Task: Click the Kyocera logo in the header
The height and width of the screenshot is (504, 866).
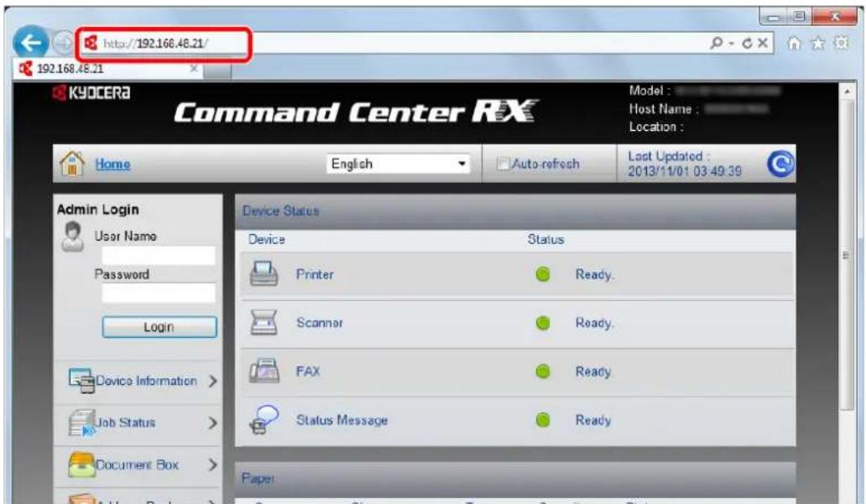Action: pos(91,93)
